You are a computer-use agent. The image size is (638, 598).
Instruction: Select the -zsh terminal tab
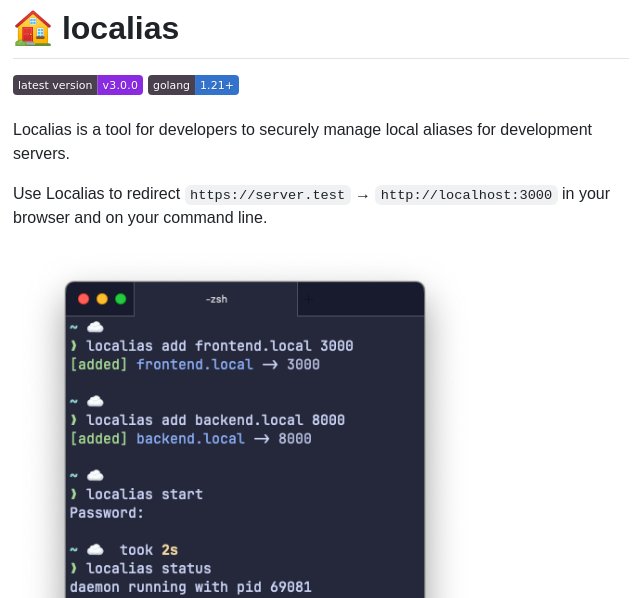click(216, 299)
